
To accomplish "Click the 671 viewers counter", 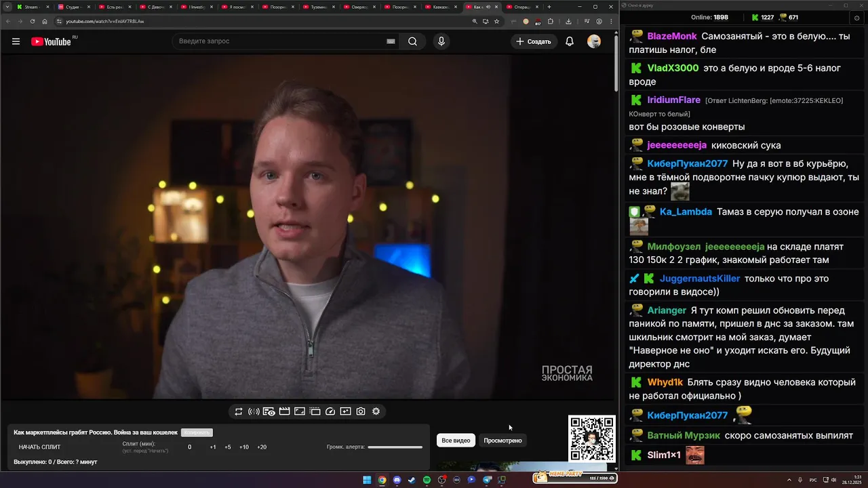I will point(788,18).
